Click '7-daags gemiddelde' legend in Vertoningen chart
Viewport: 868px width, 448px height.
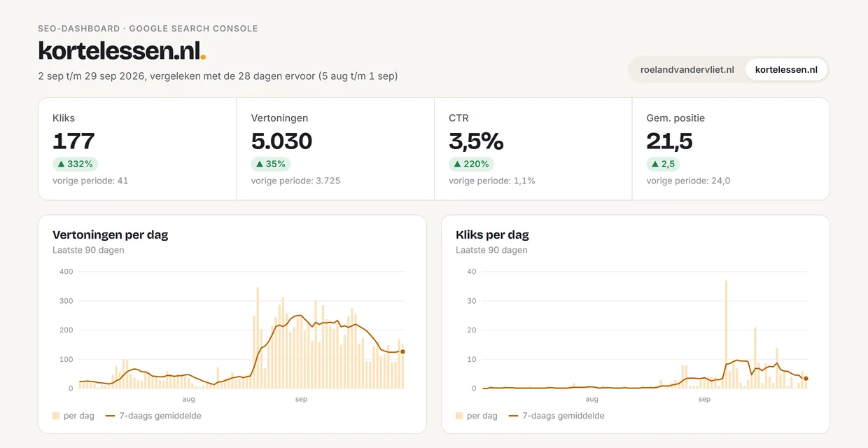(153, 416)
